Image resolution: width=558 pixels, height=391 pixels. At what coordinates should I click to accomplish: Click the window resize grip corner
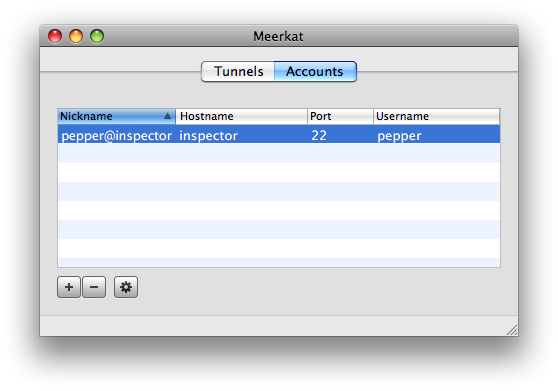click(512, 330)
